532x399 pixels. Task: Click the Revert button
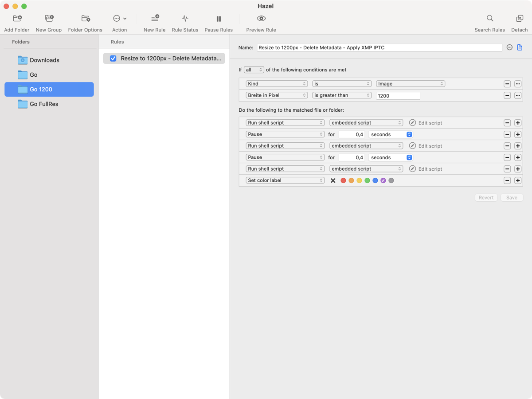pos(486,198)
